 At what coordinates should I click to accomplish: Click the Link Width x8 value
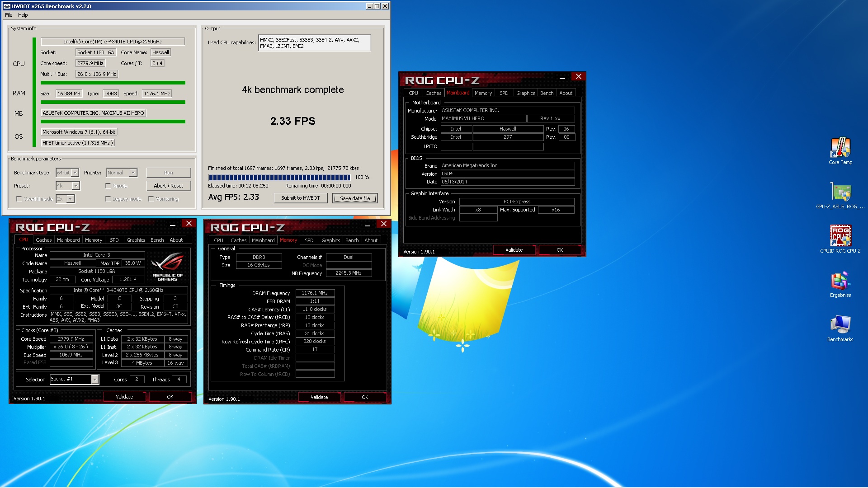[x=478, y=210]
